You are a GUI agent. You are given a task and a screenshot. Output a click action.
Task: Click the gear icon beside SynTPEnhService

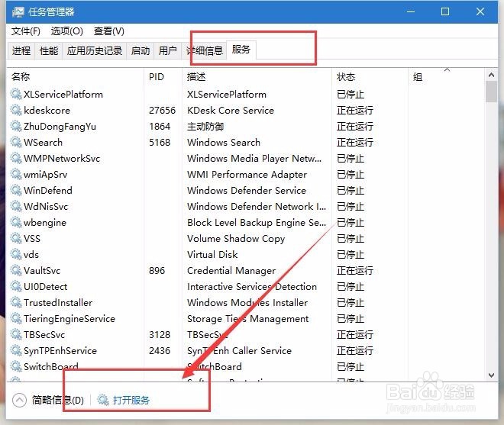[x=16, y=350]
